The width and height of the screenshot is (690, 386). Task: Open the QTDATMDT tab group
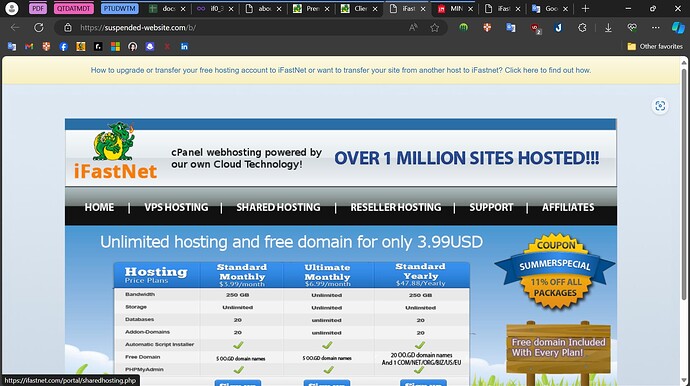[x=73, y=8]
